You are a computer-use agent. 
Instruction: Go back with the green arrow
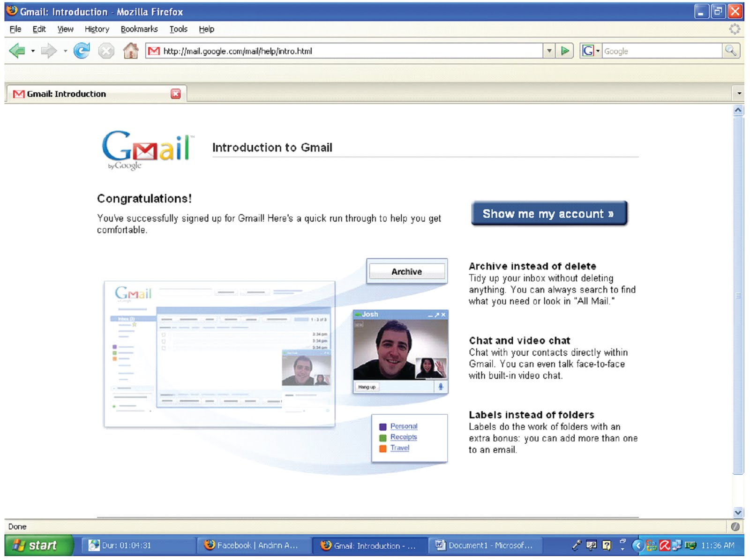coord(17,51)
